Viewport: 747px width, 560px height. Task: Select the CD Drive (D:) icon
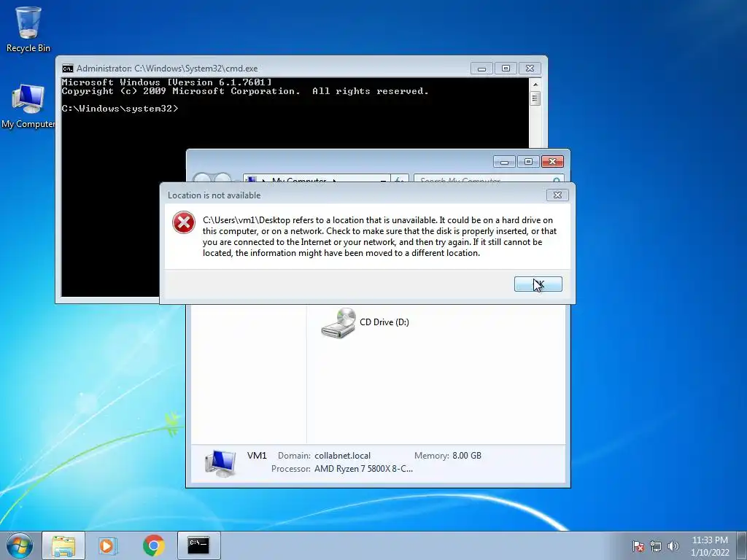(338, 323)
